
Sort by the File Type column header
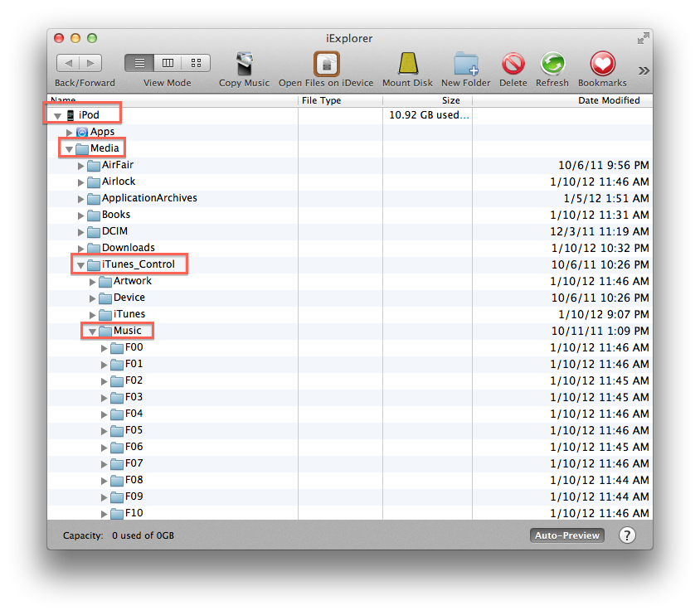(x=340, y=100)
